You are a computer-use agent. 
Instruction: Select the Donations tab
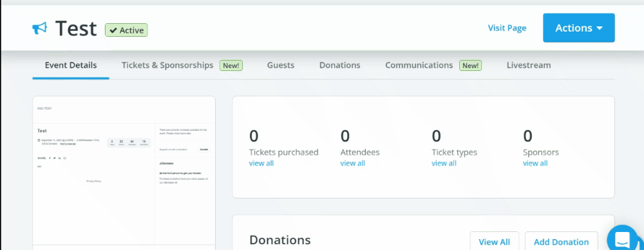pyautogui.click(x=339, y=65)
